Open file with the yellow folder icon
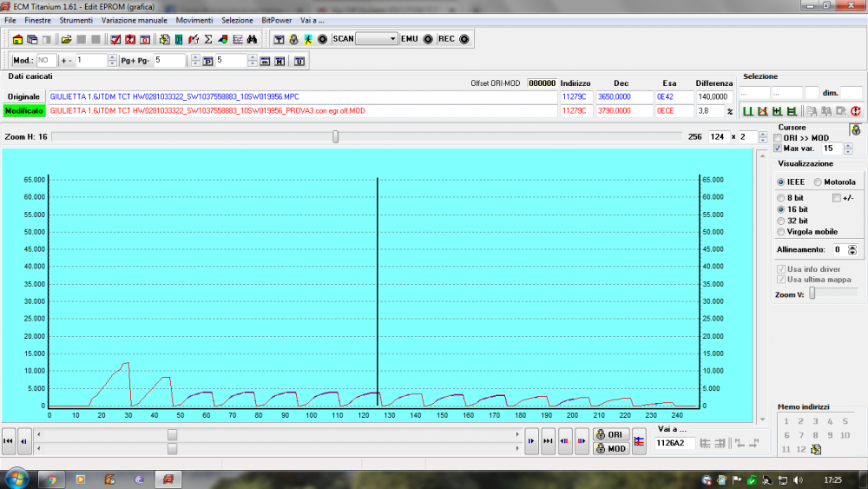The height and width of the screenshot is (489, 868). click(67, 39)
